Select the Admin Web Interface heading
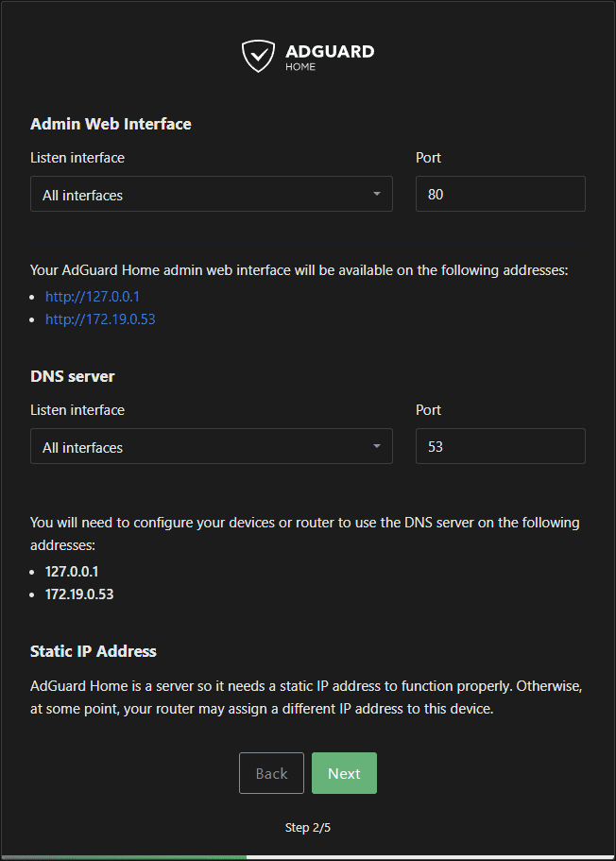Screen dimensions: 616x861 [111, 124]
